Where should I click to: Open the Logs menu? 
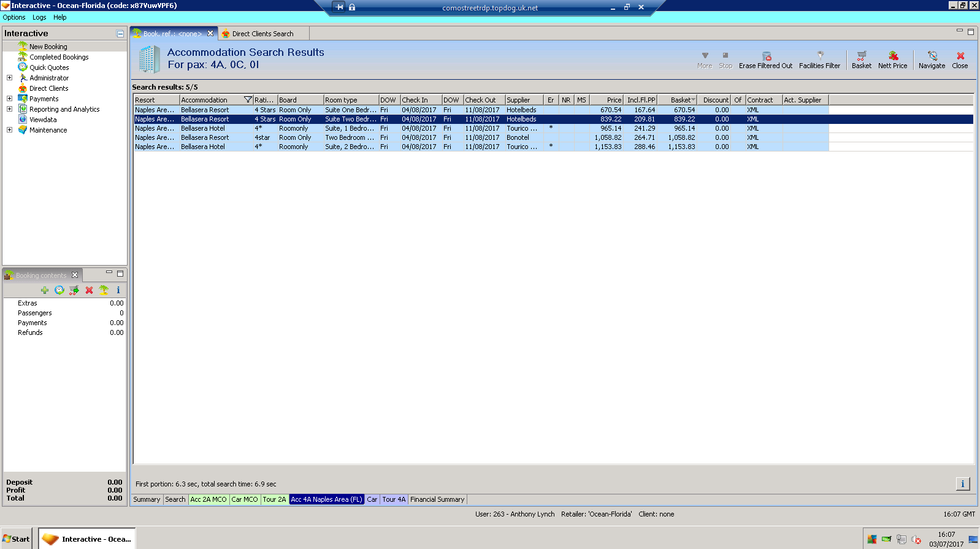39,17
